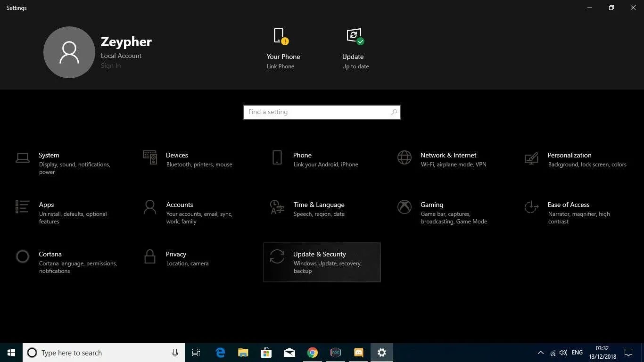The width and height of the screenshot is (644, 362).
Task: Open the Action Center notification panel
Action: (628, 352)
